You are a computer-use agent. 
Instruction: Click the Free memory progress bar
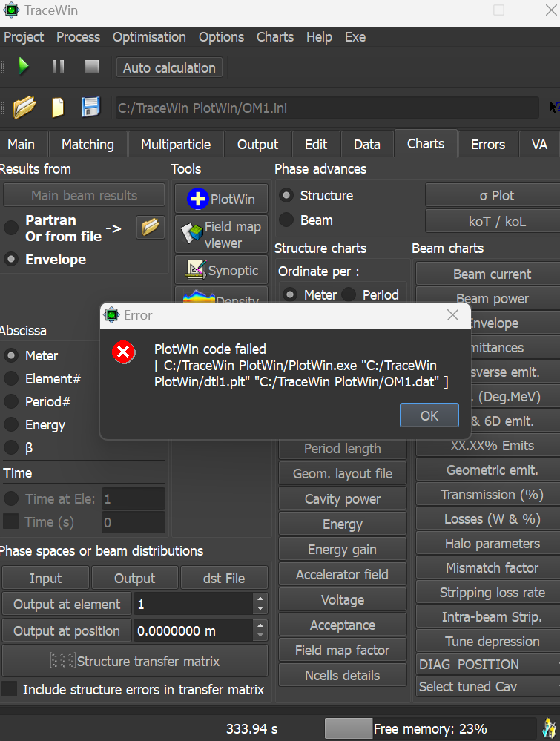point(430,728)
